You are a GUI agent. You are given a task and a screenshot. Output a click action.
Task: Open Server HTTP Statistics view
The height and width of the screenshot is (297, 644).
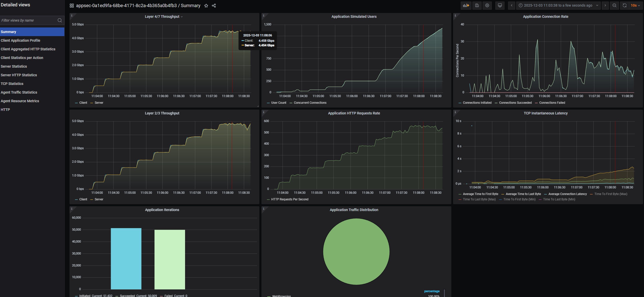click(19, 75)
